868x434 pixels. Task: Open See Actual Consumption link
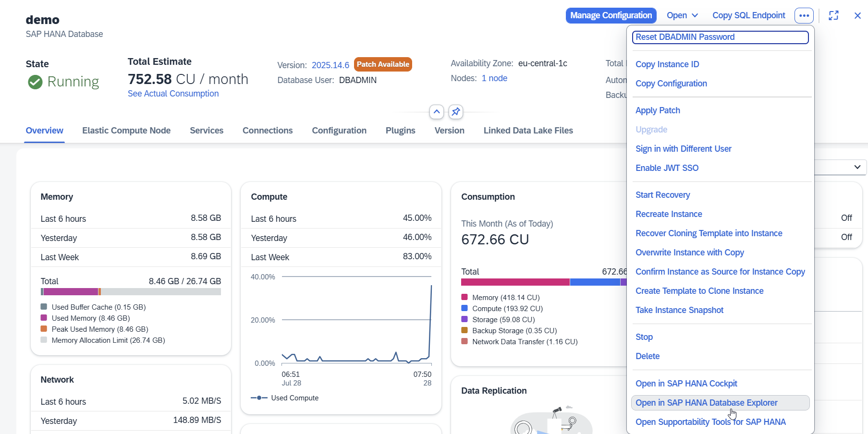coord(173,94)
